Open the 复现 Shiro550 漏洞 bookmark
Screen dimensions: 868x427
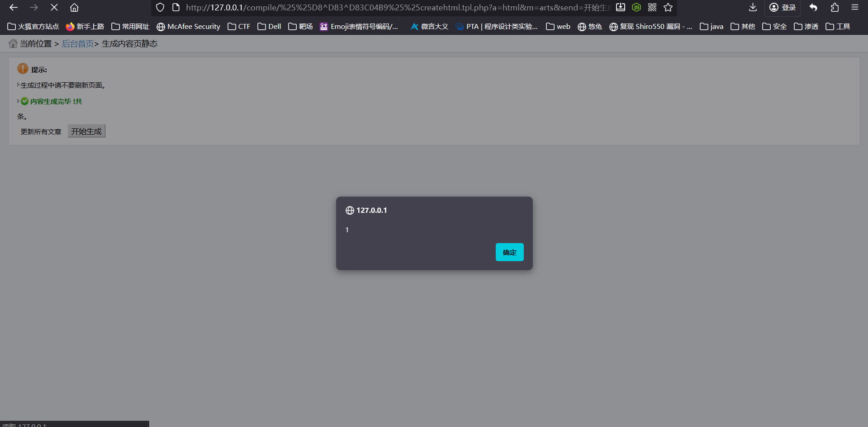tap(650, 27)
